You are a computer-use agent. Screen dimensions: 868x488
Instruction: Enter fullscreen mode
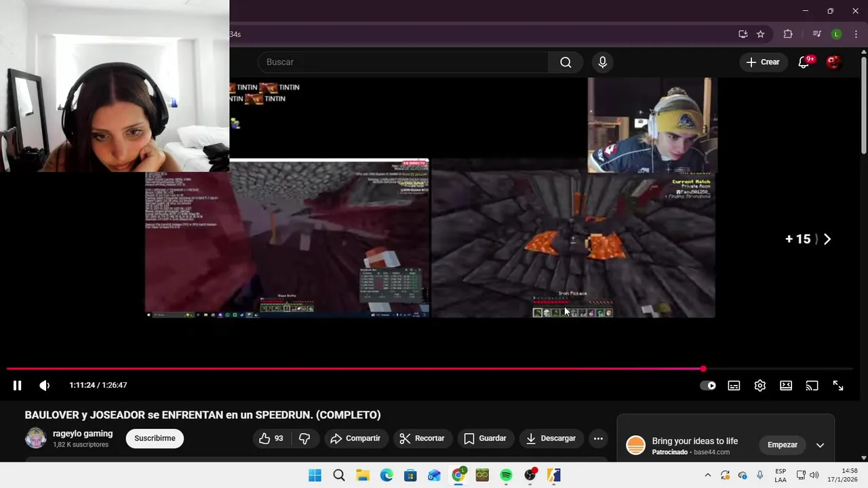[x=838, y=386]
